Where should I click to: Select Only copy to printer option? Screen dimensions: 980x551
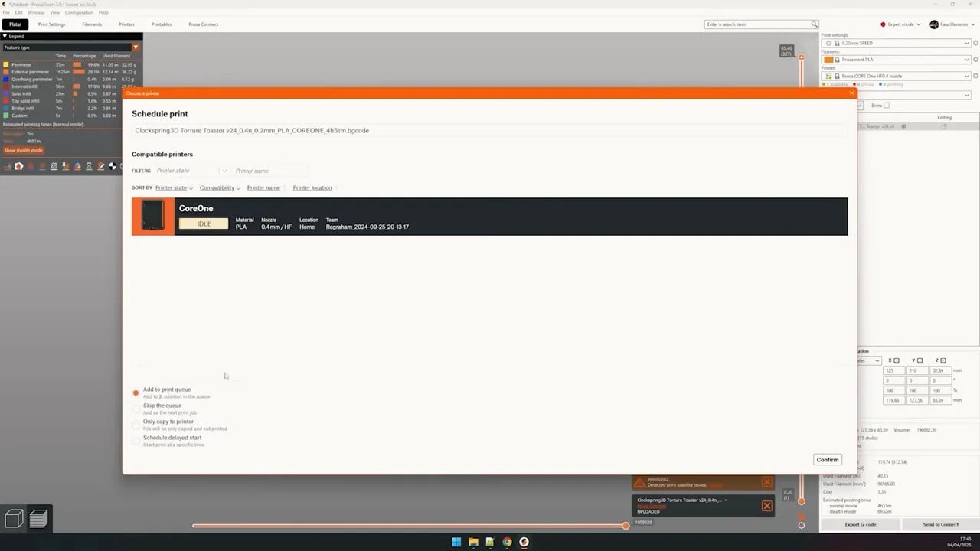pyautogui.click(x=136, y=425)
